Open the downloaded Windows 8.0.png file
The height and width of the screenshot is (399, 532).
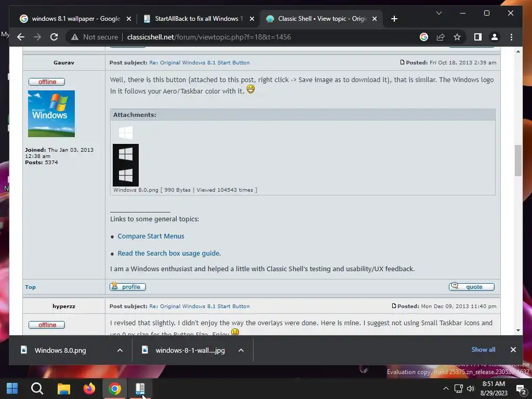pyautogui.click(x=60, y=350)
